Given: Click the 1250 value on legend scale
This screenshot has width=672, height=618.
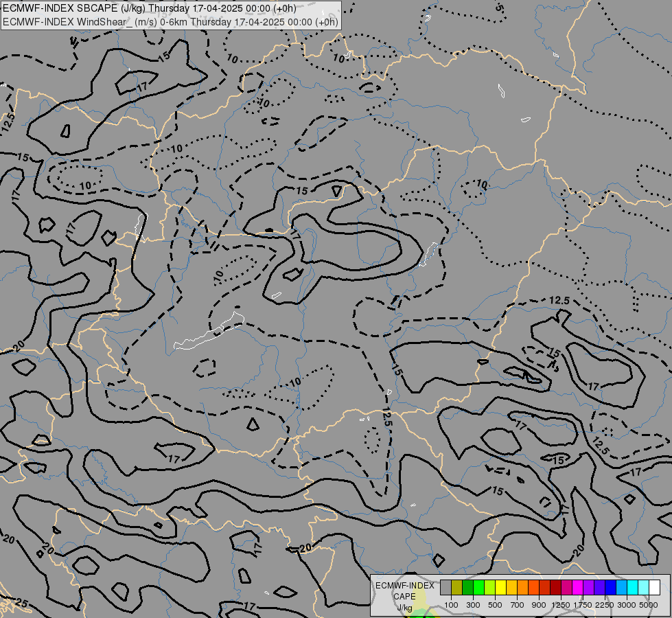Looking at the screenshot, I should 561,605.
